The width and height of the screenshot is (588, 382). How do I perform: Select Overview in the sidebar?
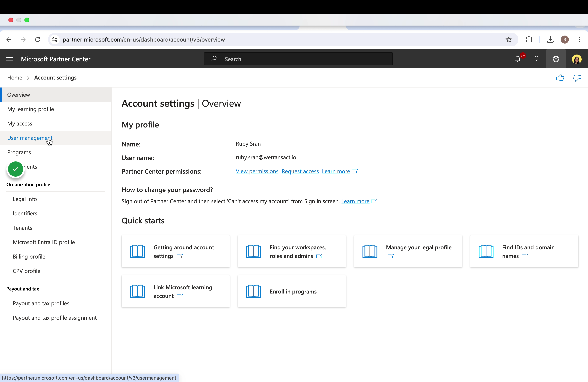[x=56, y=95]
